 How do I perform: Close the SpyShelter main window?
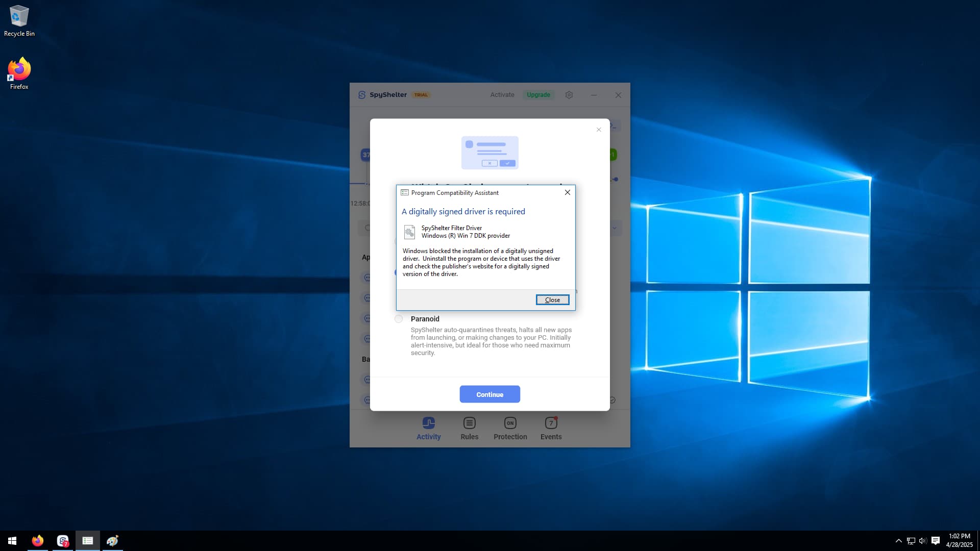pos(618,95)
